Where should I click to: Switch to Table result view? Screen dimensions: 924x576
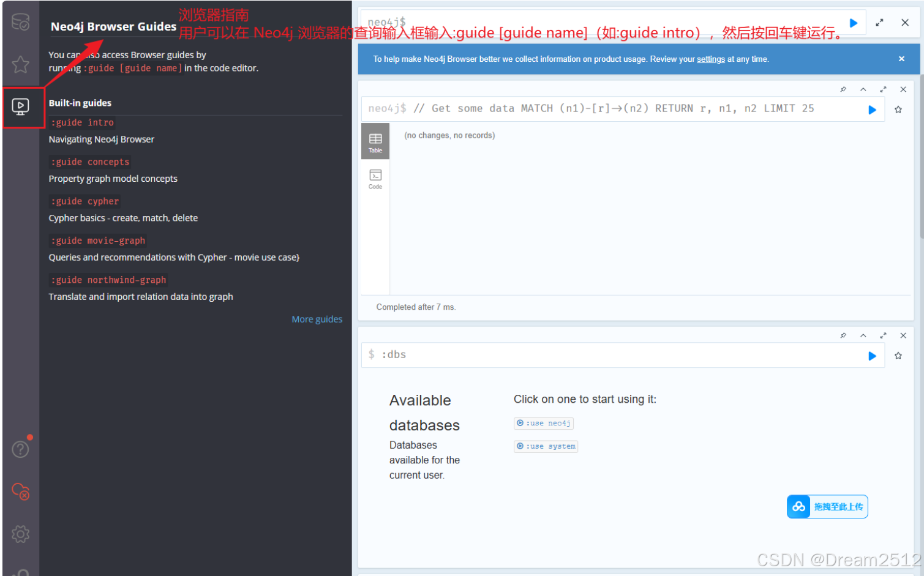(x=375, y=142)
